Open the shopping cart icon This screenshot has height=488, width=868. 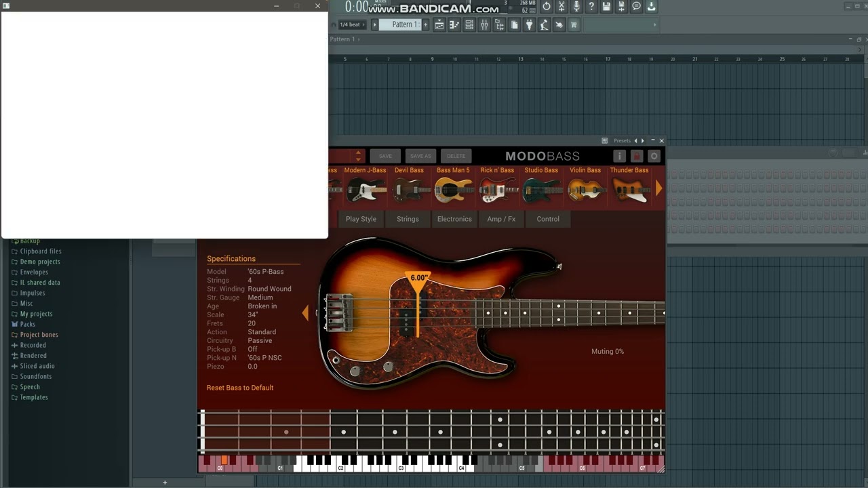pos(574,25)
